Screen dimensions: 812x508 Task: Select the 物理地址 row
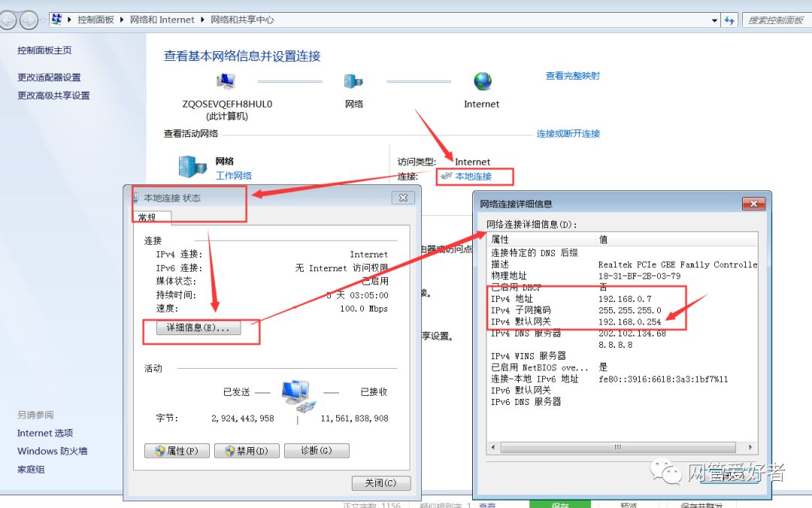[x=622, y=275]
